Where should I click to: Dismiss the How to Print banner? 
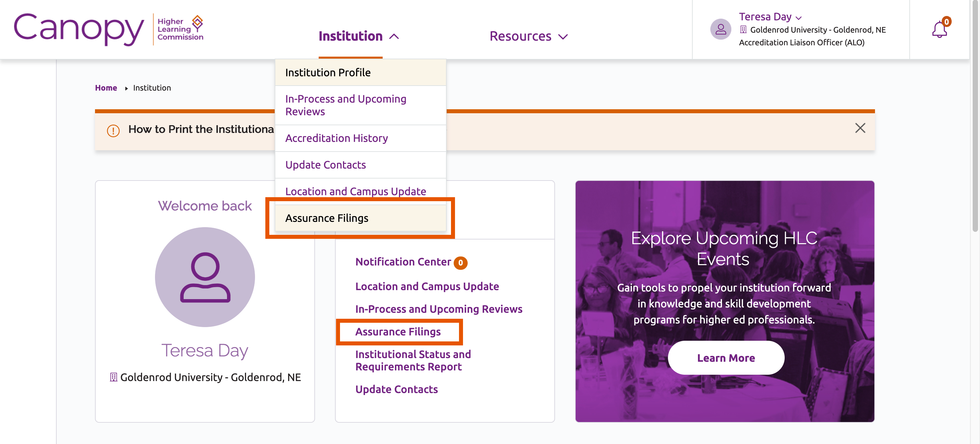860,128
